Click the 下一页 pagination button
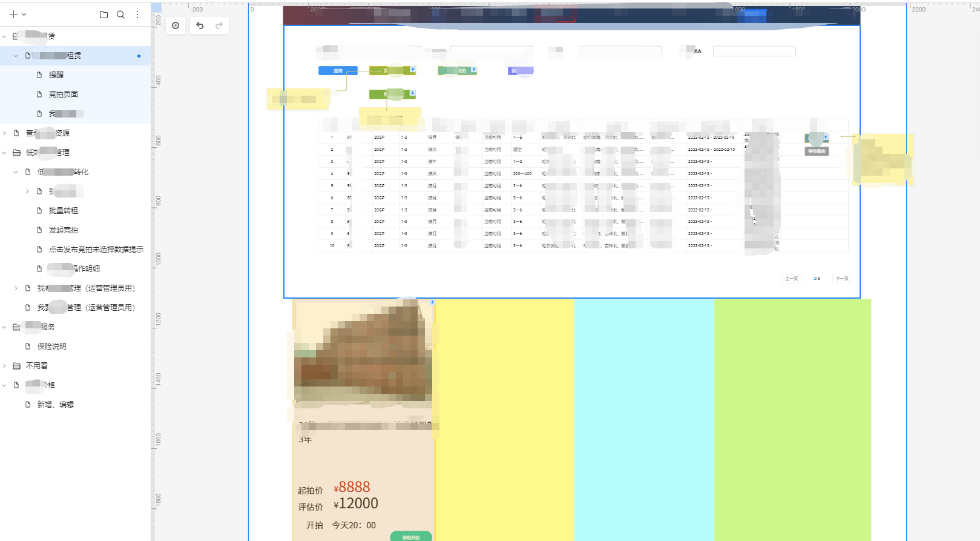Viewport: 980px width, 541px height. tap(842, 279)
